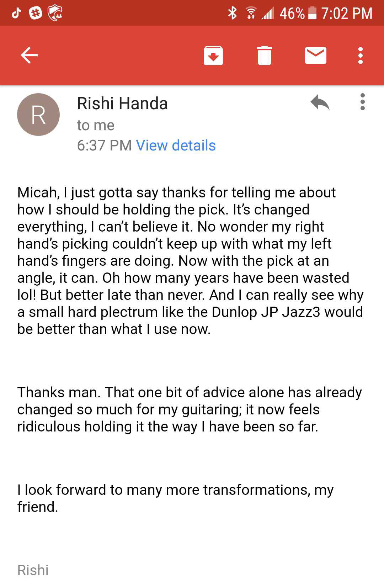Tap the Bluetooth status icon
The image size is (384, 588).
pos(232,14)
